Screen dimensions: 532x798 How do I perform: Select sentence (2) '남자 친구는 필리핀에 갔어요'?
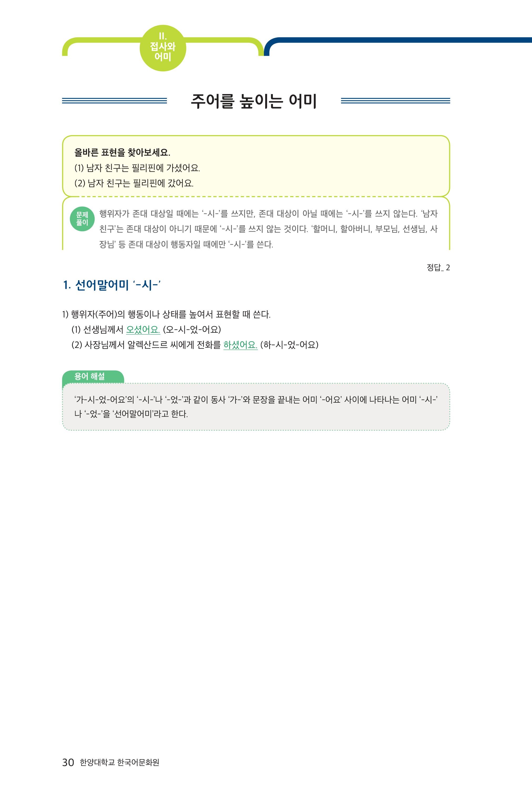coord(134,183)
